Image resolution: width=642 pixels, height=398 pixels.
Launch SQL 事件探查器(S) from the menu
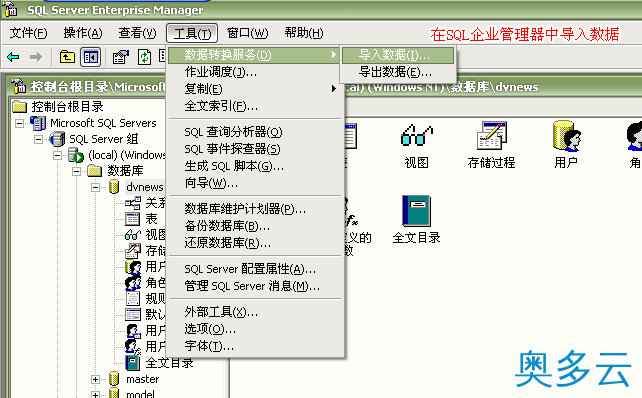pyautogui.click(x=255, y=149)
